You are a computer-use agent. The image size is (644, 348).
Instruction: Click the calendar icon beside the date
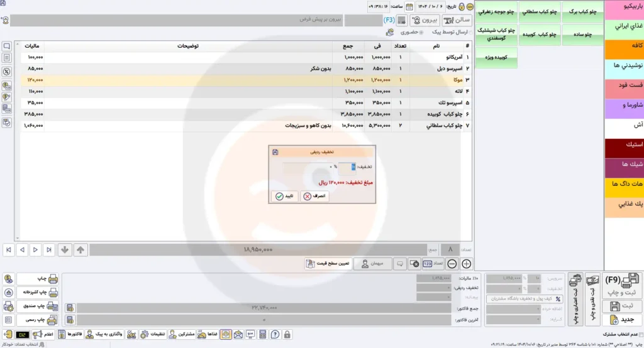point(409,7)
